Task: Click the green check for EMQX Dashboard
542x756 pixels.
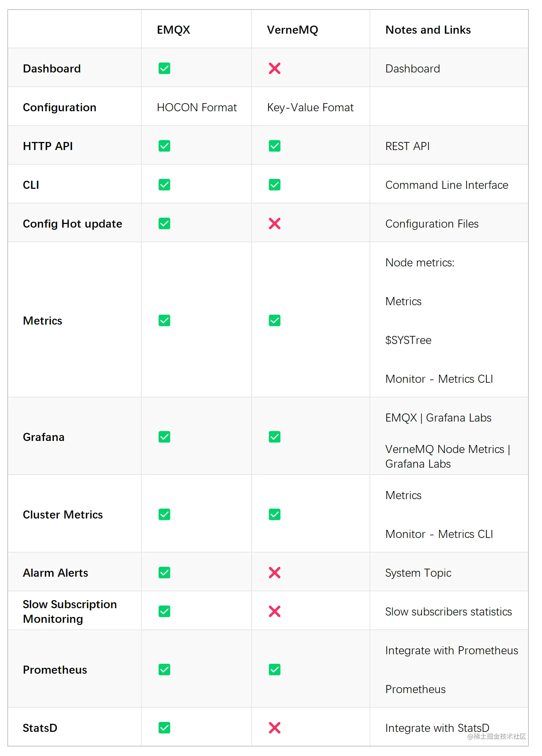Action: click(164, 68)
